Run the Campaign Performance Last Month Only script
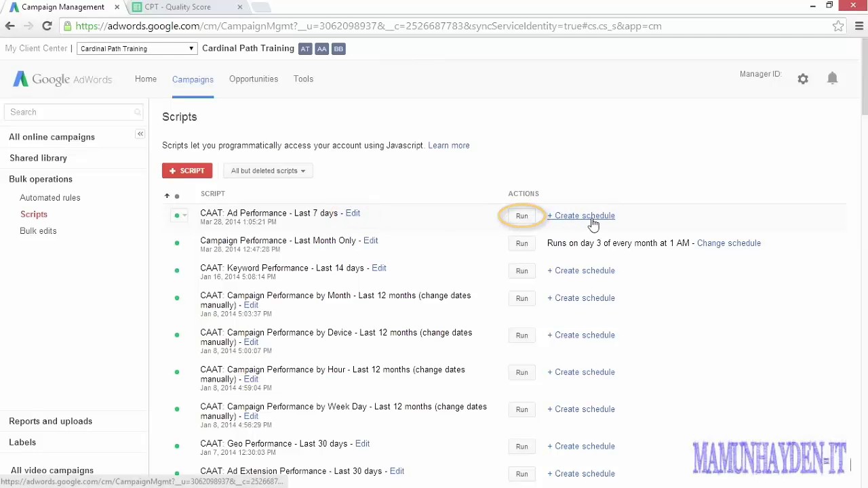 coord(521,243)
